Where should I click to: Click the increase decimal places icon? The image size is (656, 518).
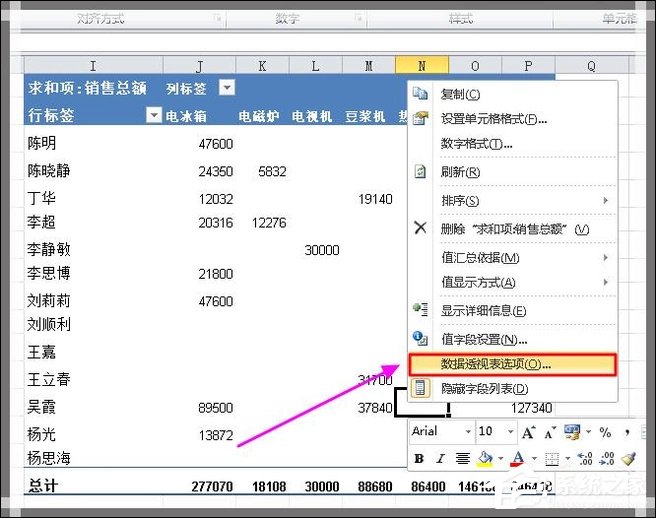point(583,459)
